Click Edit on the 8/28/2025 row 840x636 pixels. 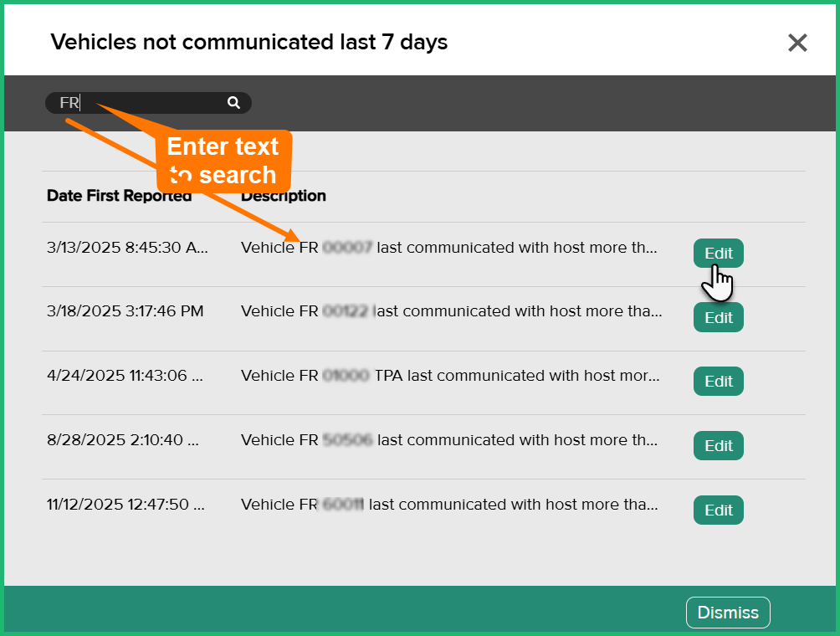718,446
